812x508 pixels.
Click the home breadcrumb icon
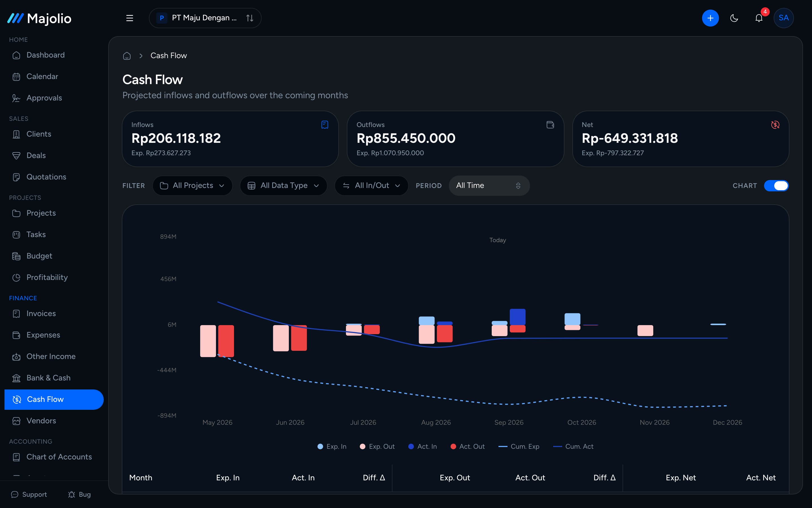[x=127, y=56]
